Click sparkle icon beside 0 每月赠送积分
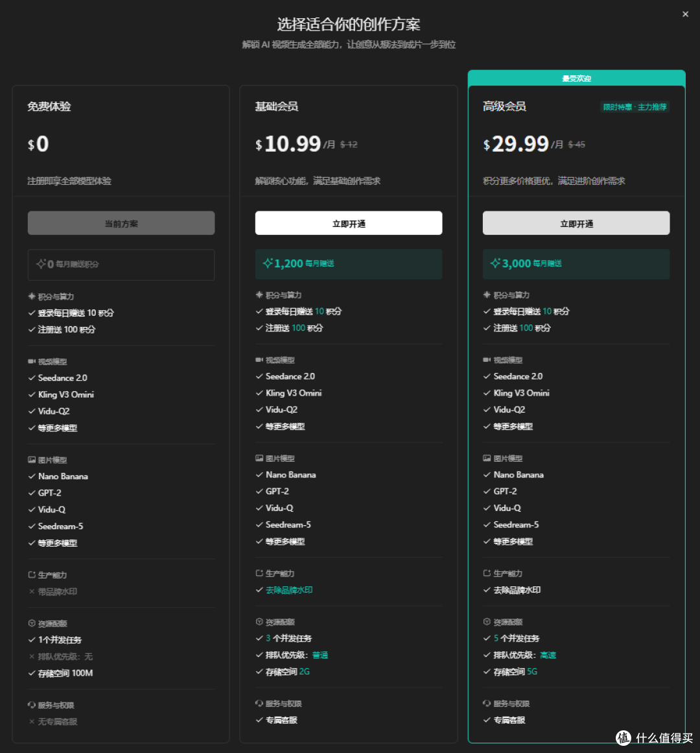 [41, 263]
